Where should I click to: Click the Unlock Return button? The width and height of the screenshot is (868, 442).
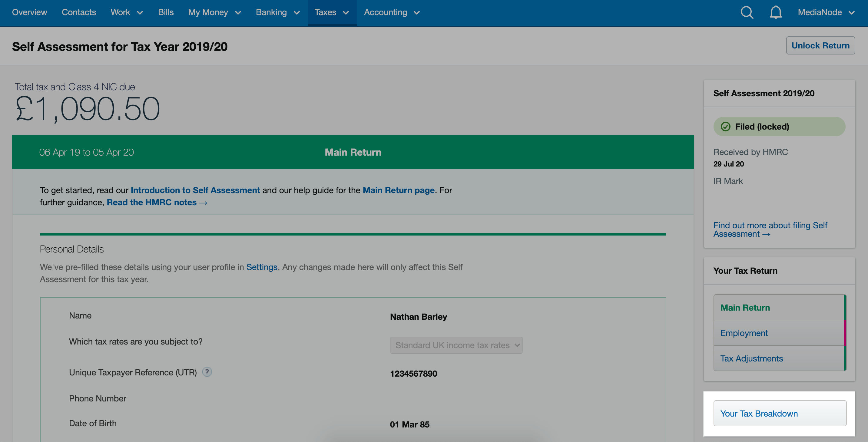(820, 45)
